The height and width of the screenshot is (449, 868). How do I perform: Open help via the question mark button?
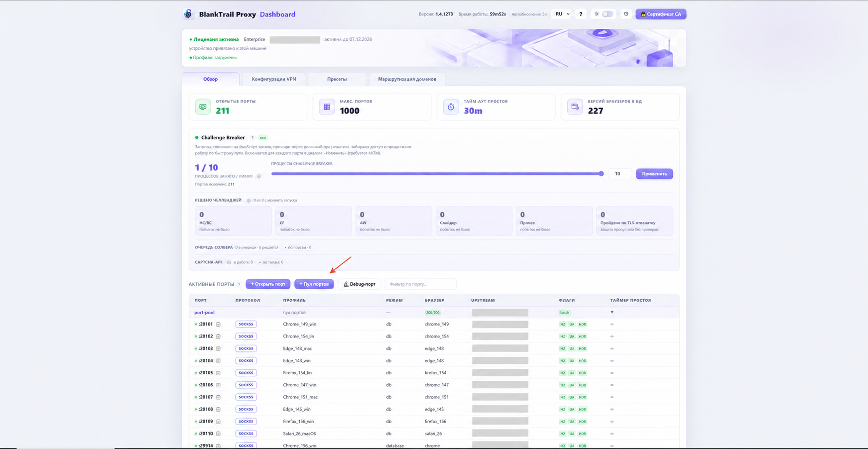(x=581, y=14)
